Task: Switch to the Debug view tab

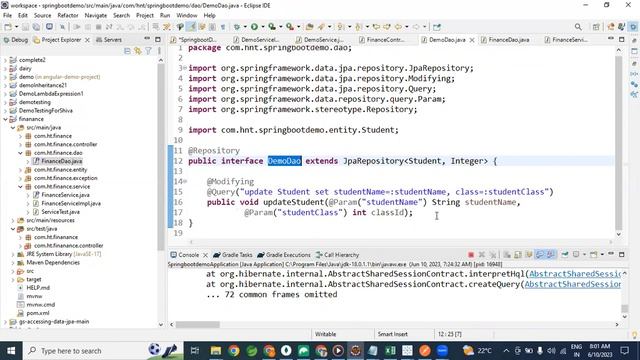Action: tap(16, 40)
